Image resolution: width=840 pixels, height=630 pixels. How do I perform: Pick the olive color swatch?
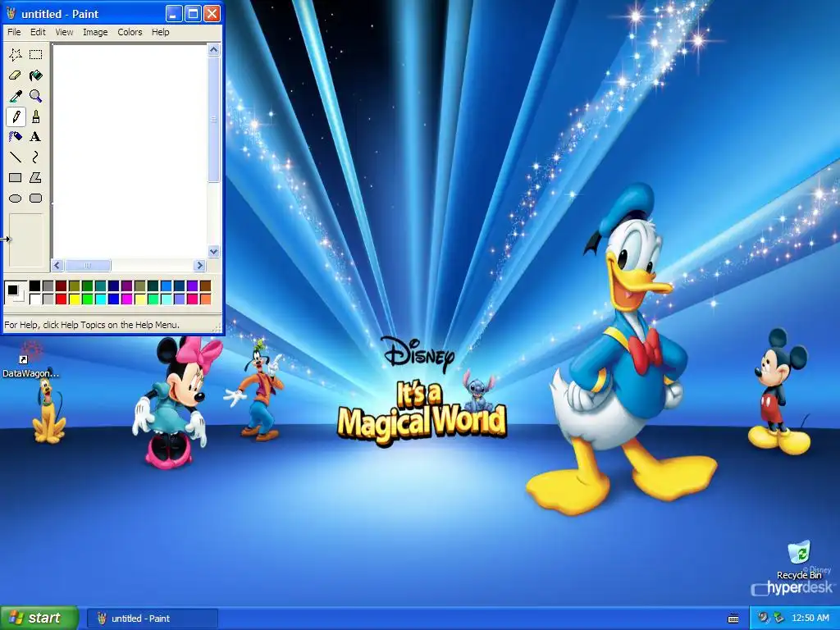(75, 286)
